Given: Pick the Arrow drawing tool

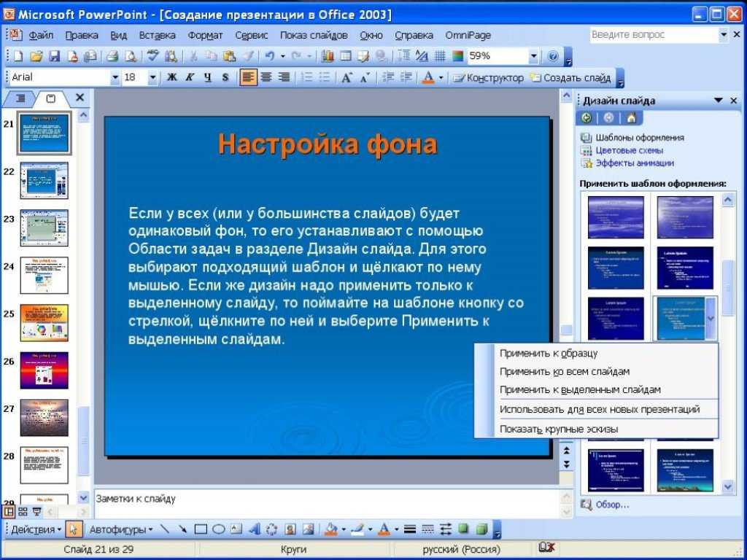Looking at the screenshot, I should [x=182, y=529].
